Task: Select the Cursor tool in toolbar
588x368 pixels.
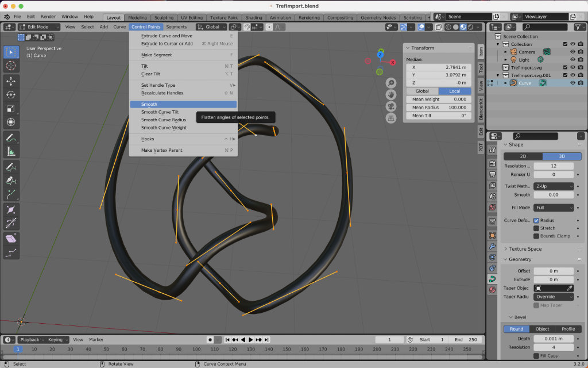Action: pos(11,66)
